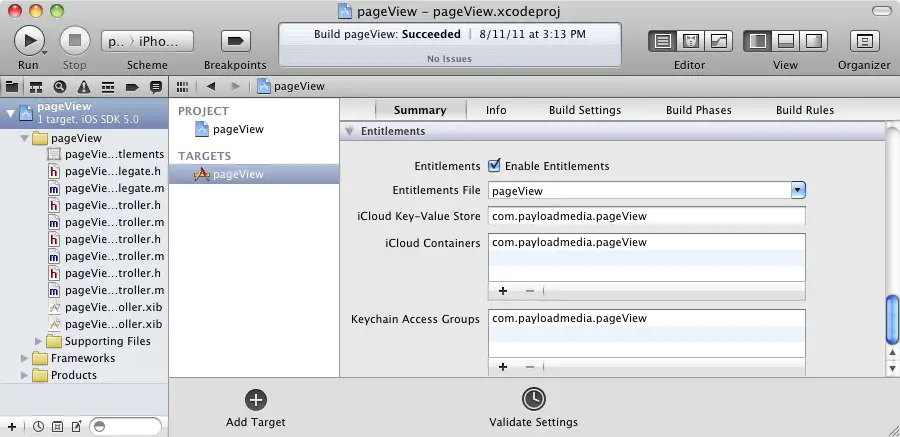The height and width of the screenshot is (437, 900).
Task: Expand the Products folder
Action: click(x=26, y=375)
